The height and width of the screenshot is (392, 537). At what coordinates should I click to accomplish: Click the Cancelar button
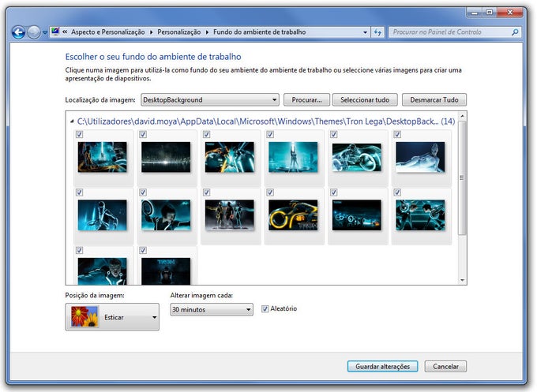click(445, 366)
